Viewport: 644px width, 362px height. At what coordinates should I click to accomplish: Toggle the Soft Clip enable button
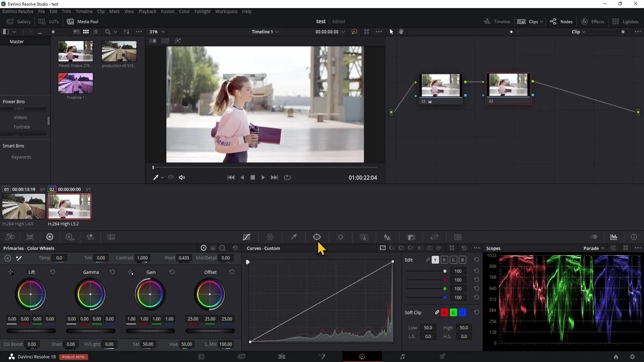tap(437, 312)
